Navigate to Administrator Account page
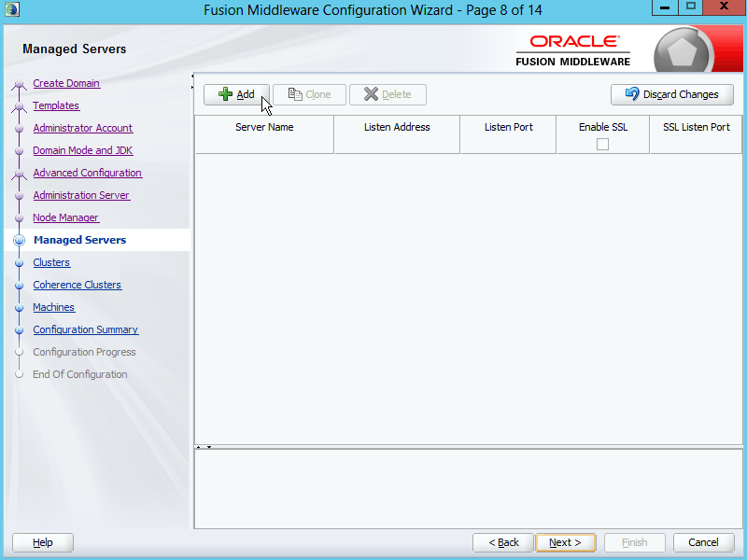 (x=82, y=128)
